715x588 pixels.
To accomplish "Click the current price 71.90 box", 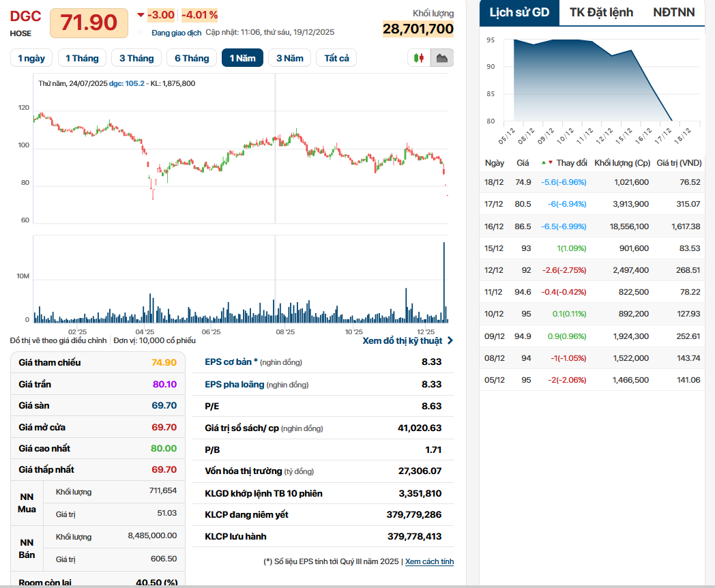I will click(x=89, y=23).
